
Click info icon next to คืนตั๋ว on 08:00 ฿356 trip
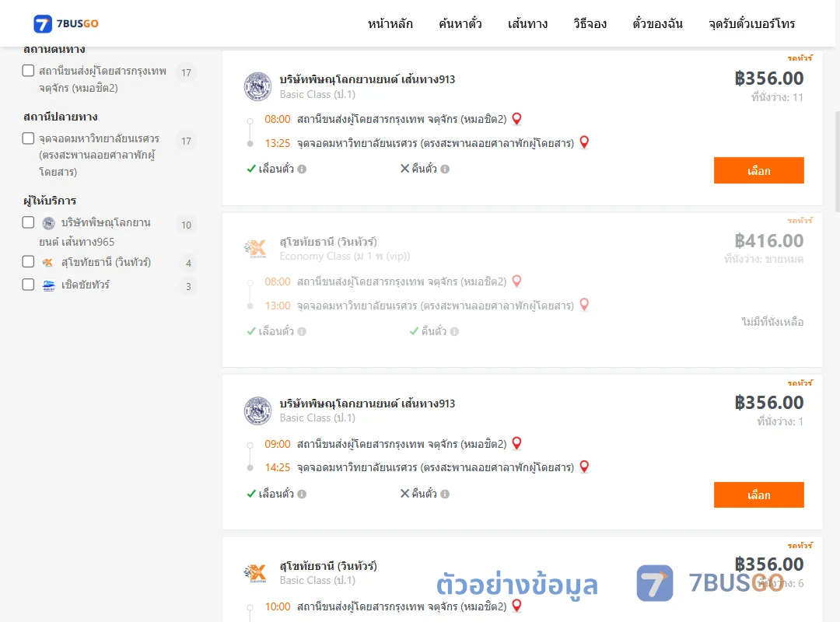point(445,169)
